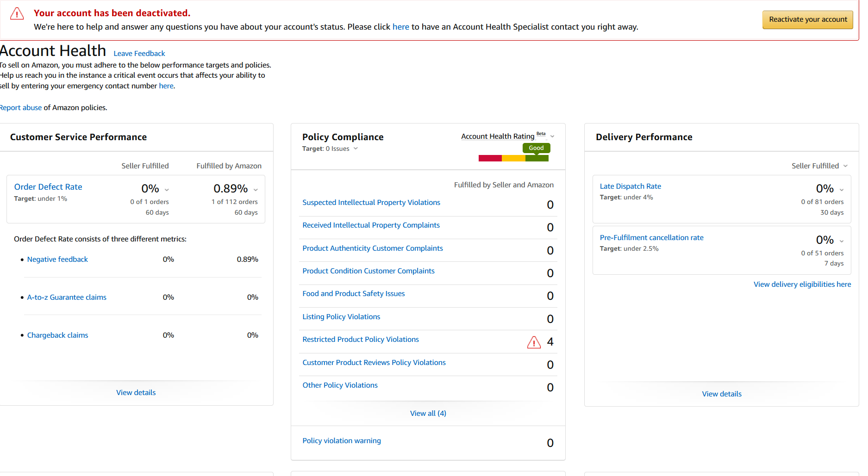Click the Negative feedback 0.89% value
868x476 pixels.
pos(248,260)
